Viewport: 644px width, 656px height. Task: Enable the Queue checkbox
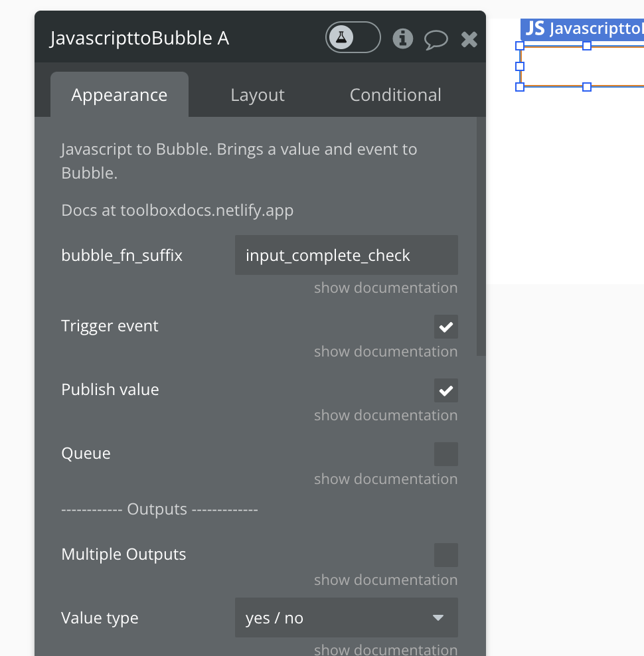(x=445, y=454)
